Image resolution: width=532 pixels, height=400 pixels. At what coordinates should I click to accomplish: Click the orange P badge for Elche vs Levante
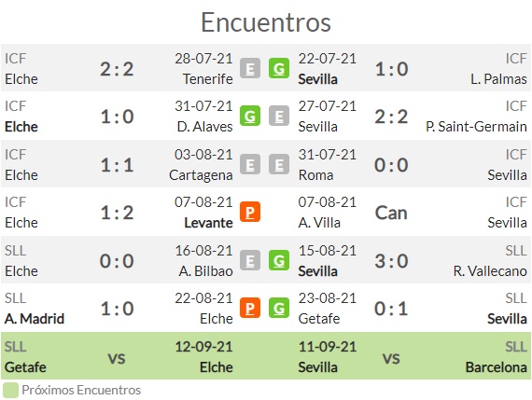(x=250, y=212)
